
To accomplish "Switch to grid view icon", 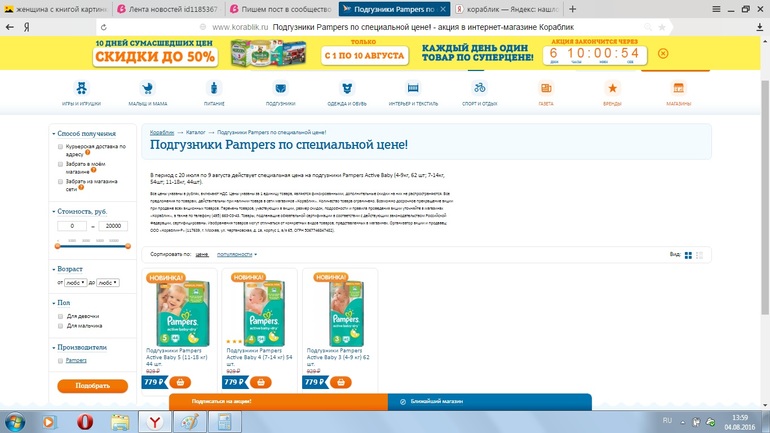I will 688,255.
